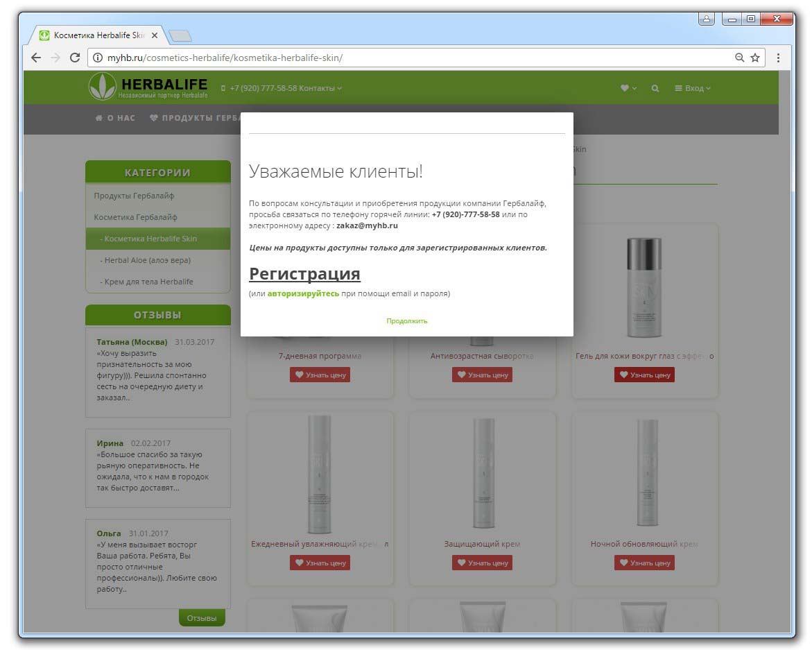Select Косметика Гербалайф category
Screen dimensions: 812x650
point(158,217)
